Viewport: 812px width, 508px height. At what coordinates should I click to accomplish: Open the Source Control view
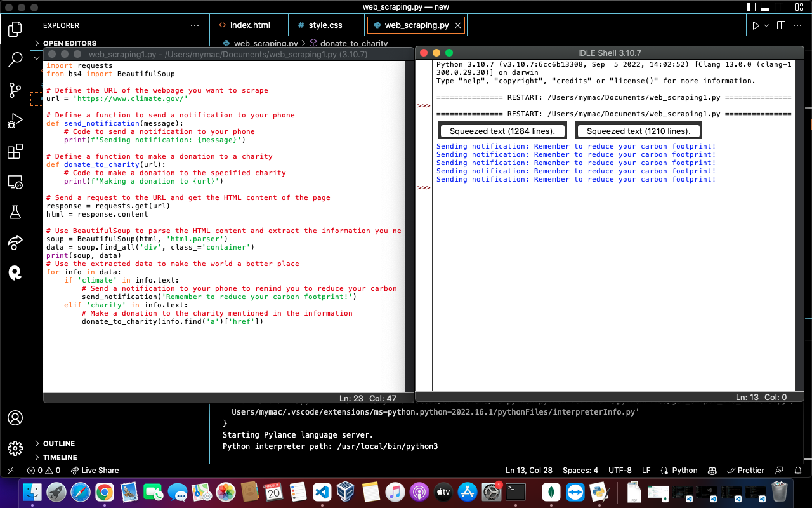(x=15, y=90)
